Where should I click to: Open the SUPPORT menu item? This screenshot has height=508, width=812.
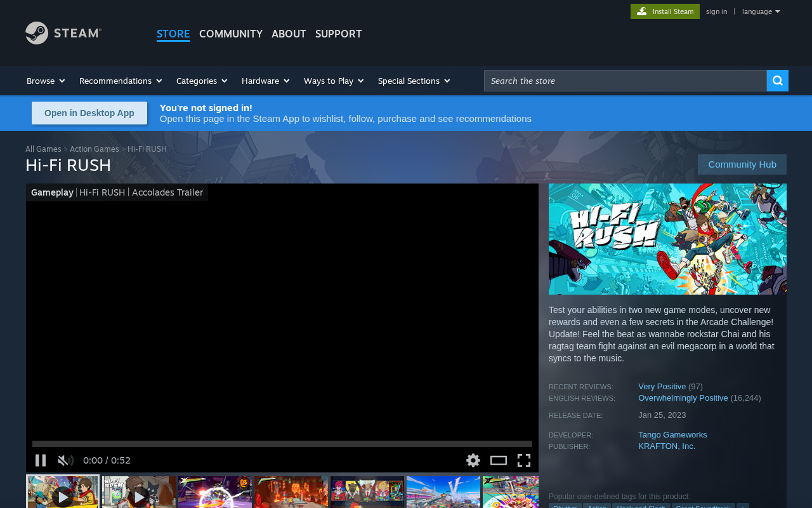coord(339,34)
